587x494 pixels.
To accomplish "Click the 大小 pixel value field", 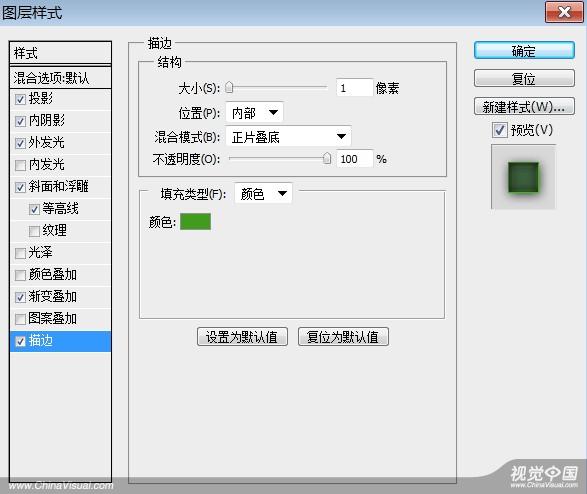I will [355, 88].
